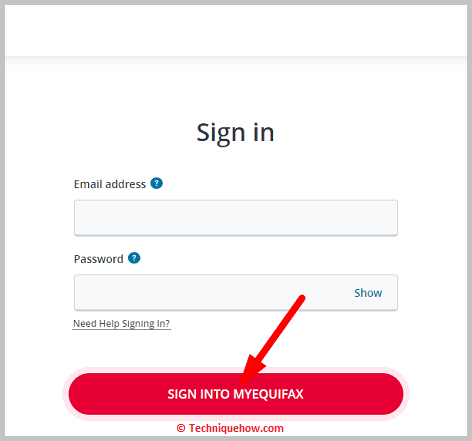Focus the Email address input field

(236, 218)
